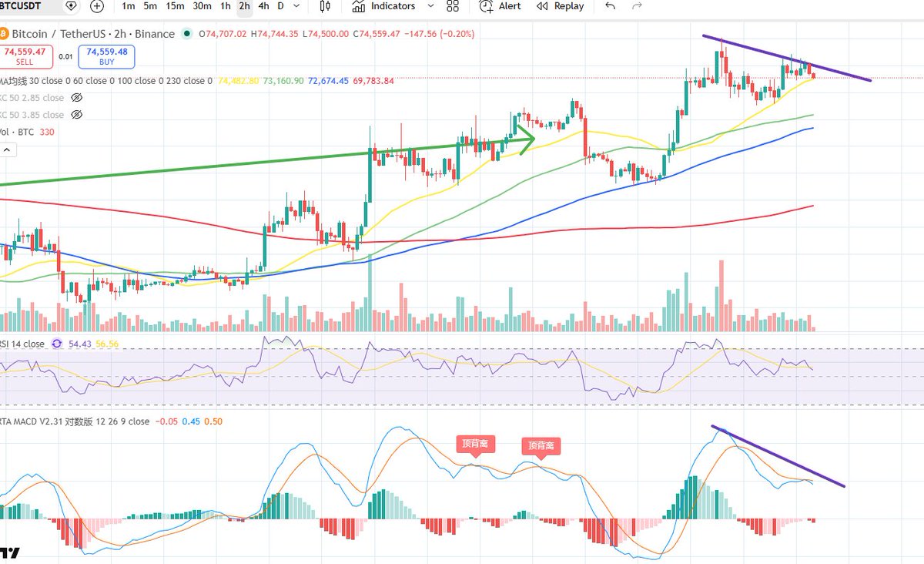This screenshot has width=924, height=564.
Task: Start bar Replay mode
Action: pos(560,6)
